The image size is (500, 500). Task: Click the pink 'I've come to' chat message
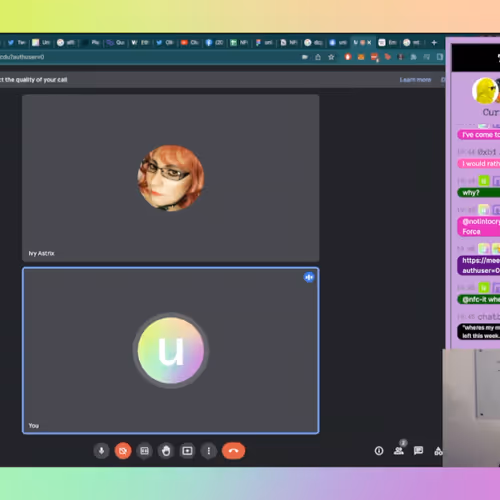point(479,135)
